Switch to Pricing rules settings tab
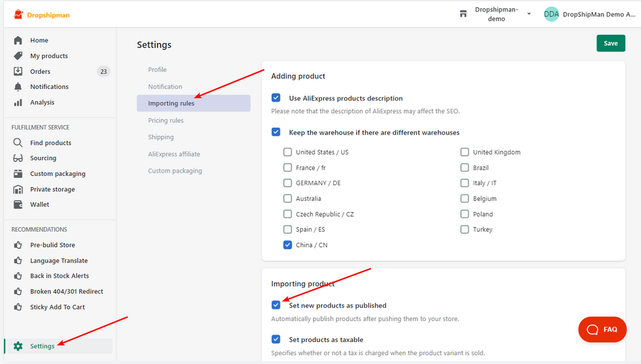This screenshot has height=364, width=641. click(x=166, y=120)
